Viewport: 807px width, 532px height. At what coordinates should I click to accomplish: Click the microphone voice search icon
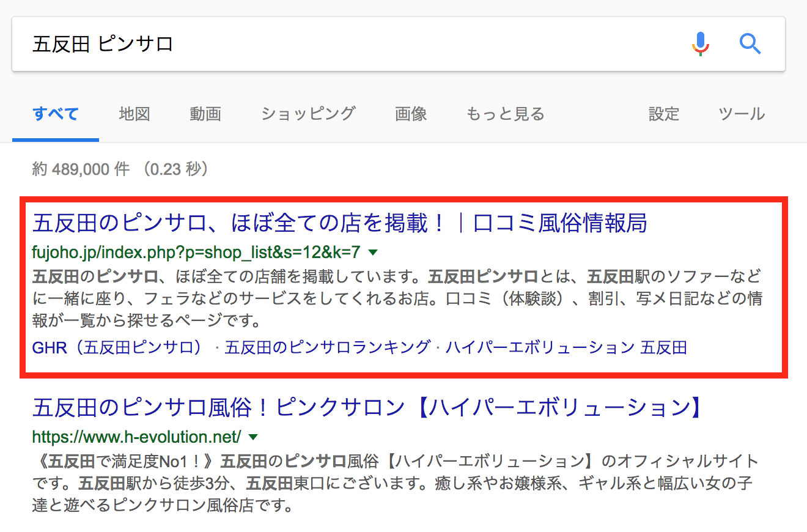(x=701, y=43)
